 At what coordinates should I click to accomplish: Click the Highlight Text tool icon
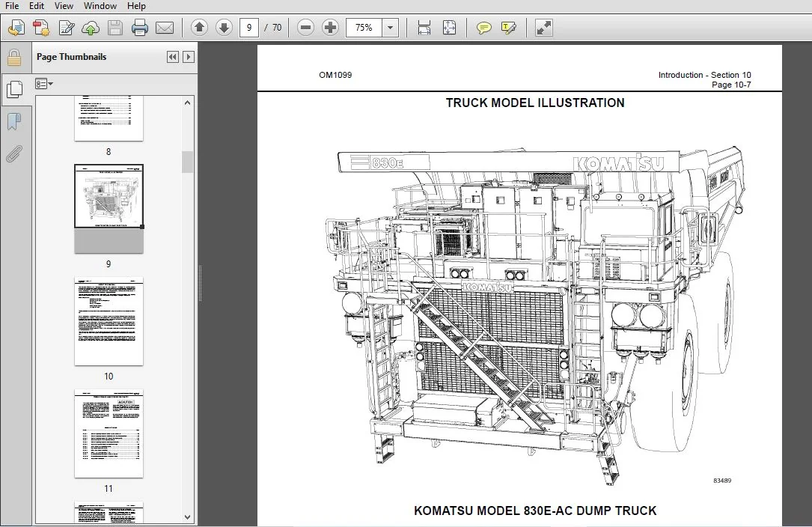[509, 28]
